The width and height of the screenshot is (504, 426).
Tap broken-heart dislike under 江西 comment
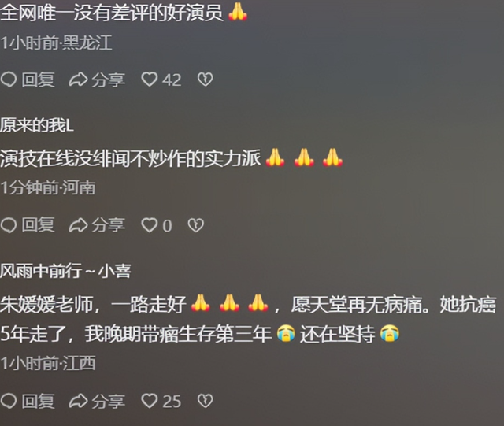click(205, 401)
